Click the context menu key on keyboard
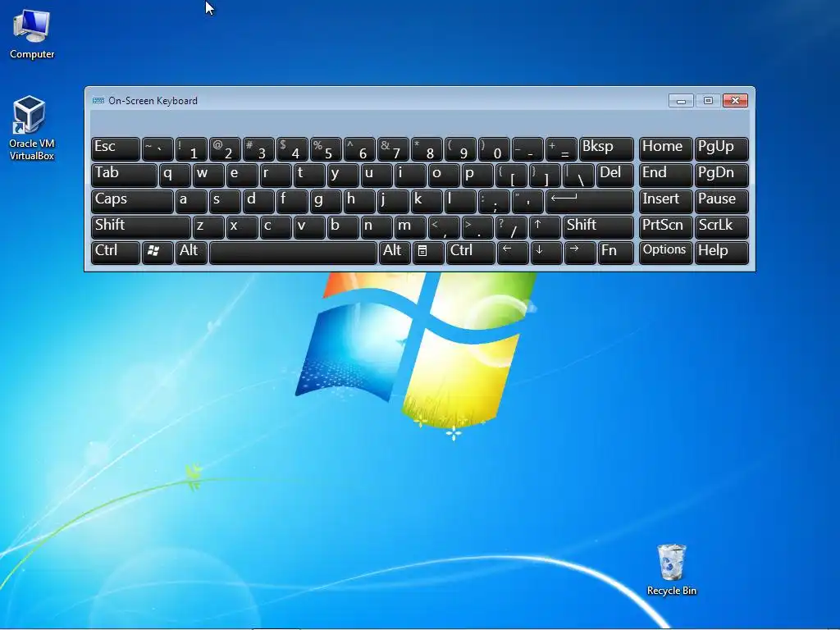Viewport: 840px width, 630px height. (428, 253)
